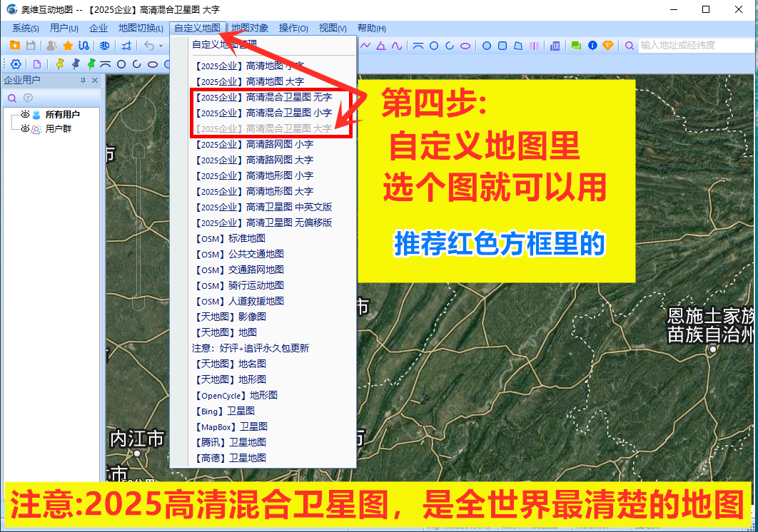This screenshot has height=532, width=758.
Task: Open the undo history dropdown arrow
Action: [161, 46]
